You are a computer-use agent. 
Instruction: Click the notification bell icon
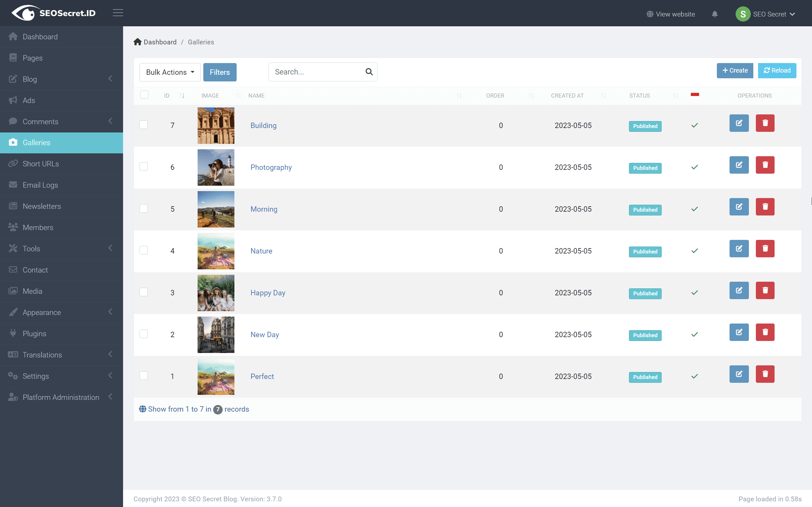(x=715, y=14)
